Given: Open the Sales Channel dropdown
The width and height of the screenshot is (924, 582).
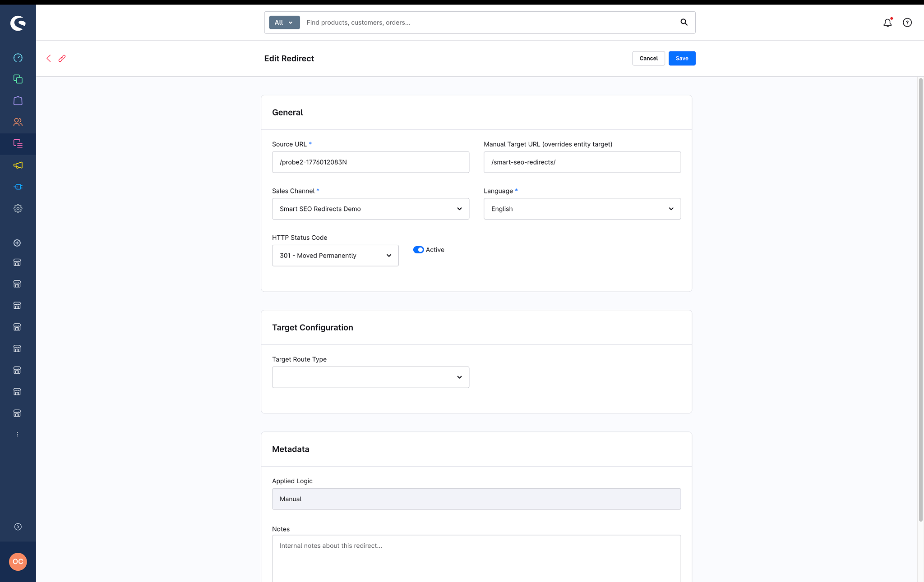Looking at the screenshot, I should click(x=370, y=209).
